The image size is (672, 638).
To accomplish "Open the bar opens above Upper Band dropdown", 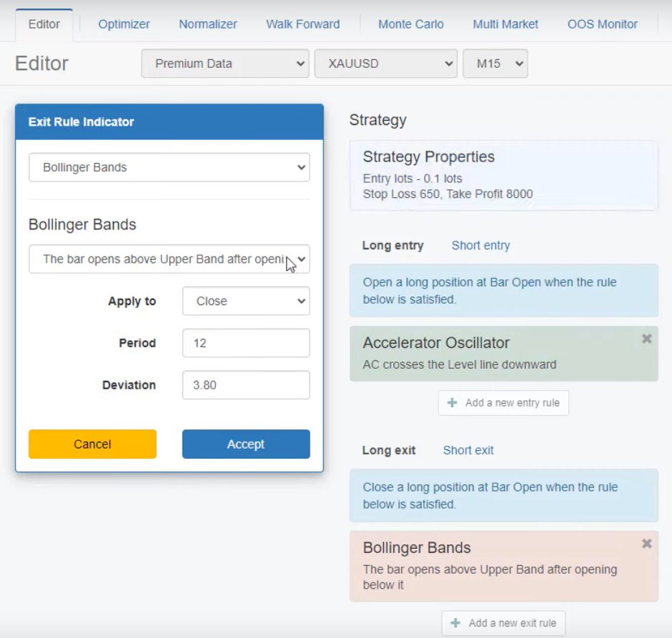I will (169, 259).
